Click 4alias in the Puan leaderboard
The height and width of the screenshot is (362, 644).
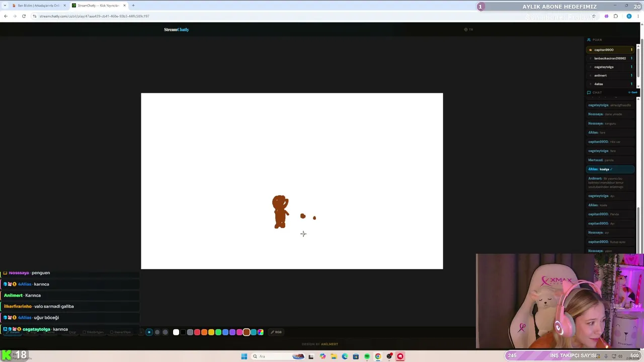(x=611, y=84)
